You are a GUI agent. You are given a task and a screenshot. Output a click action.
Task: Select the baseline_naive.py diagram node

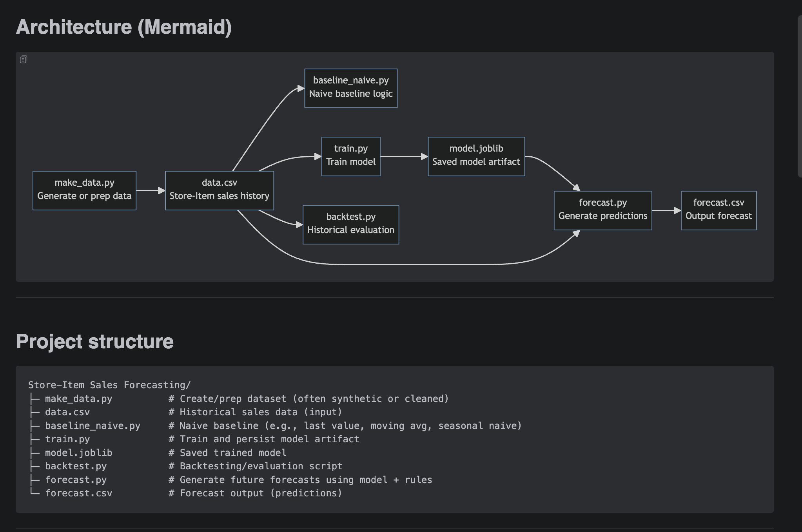[350, 88]
